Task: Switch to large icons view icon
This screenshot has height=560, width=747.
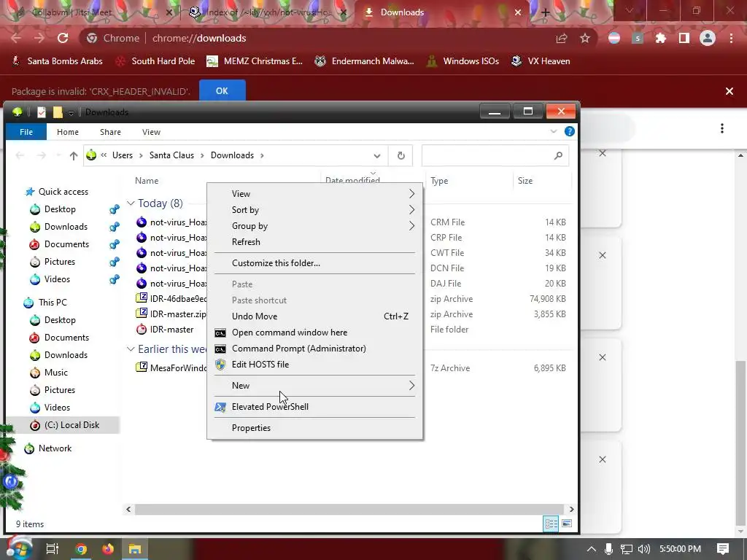Action: click(x=566, y=524)
